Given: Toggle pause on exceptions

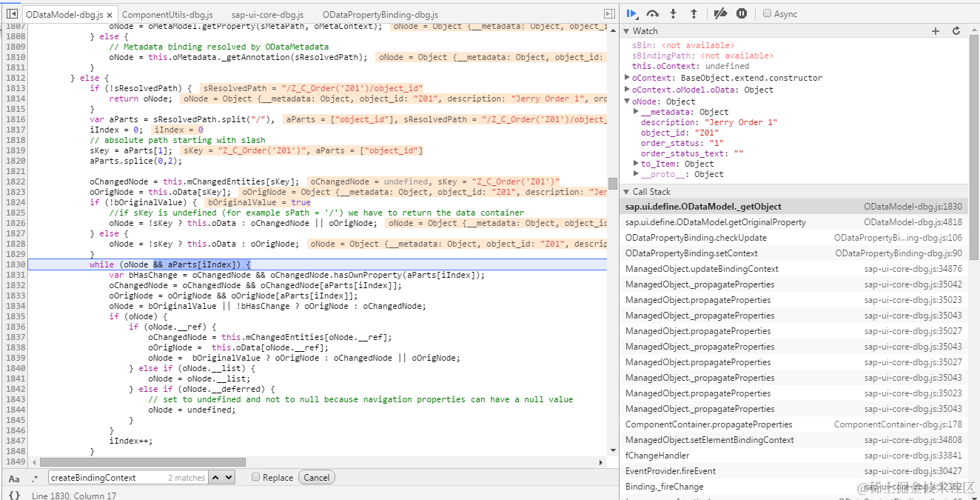Looking at the screenshot, I should point(742,13).
